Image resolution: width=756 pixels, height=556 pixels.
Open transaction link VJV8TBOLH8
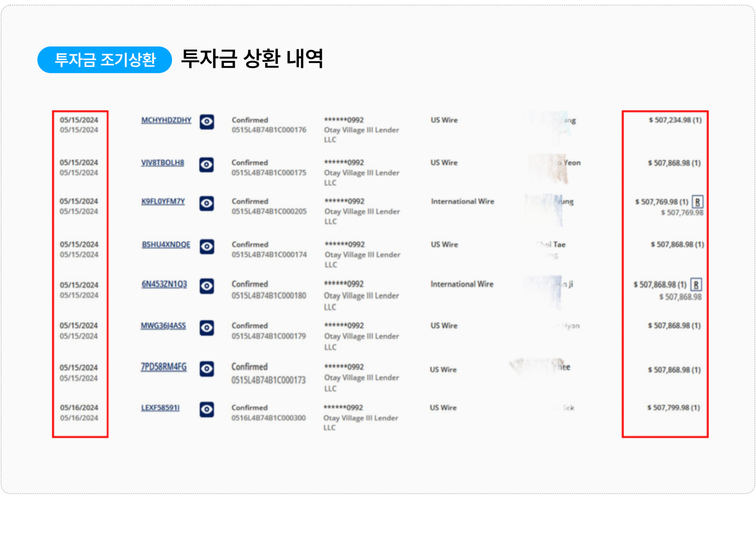click(x=163, y=163)
